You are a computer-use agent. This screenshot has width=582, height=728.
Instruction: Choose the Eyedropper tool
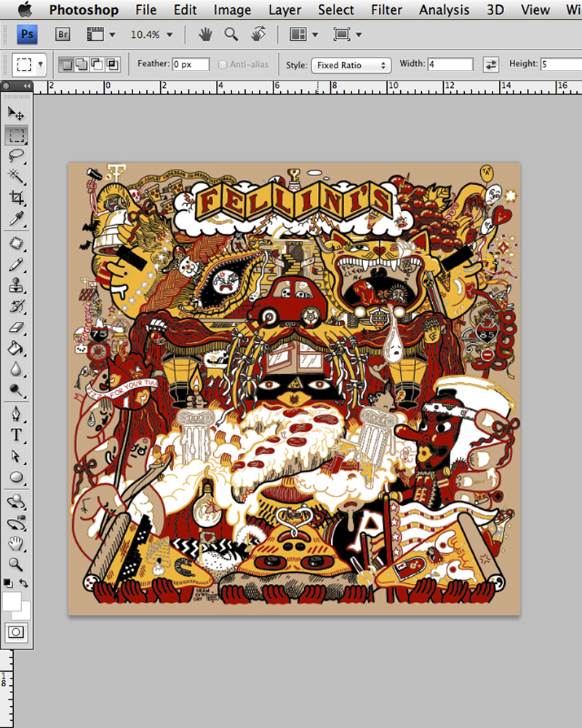(16, 218)
